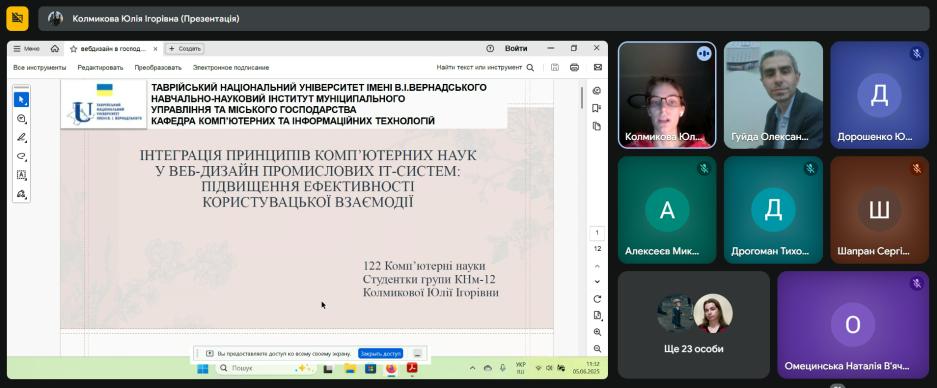Go to next page with down chevron
Image resolution: width=937 pixels, height=388 pixels.
597,282
